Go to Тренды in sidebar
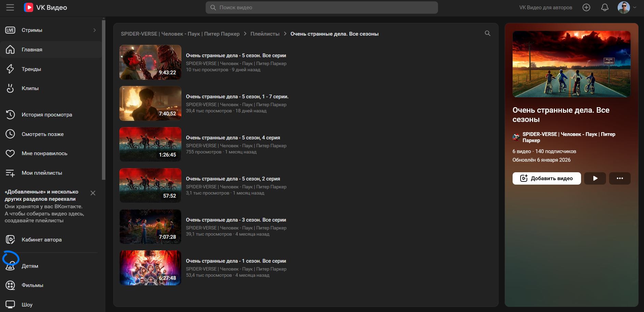 [x=31, y=69]
